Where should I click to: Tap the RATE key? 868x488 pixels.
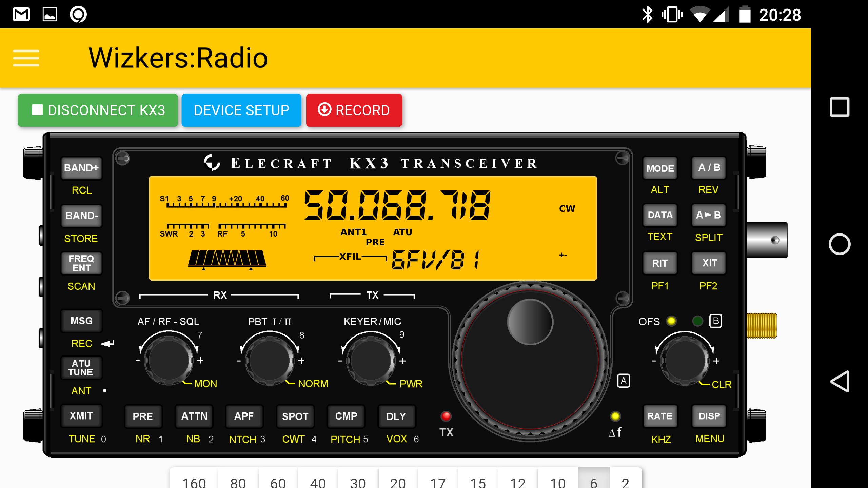coord(660,416)
